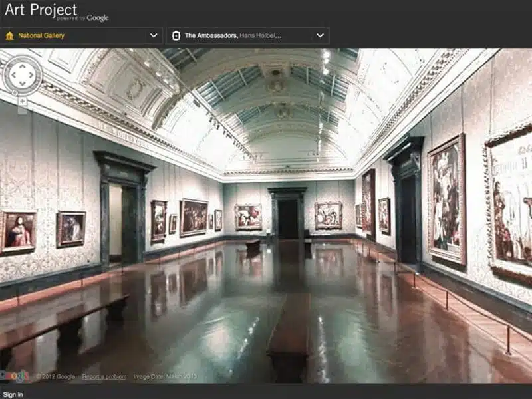This screenshot has height=399, width=532.
Task: Pan right using the compass right arrow
Action: (x=31, y=74)
